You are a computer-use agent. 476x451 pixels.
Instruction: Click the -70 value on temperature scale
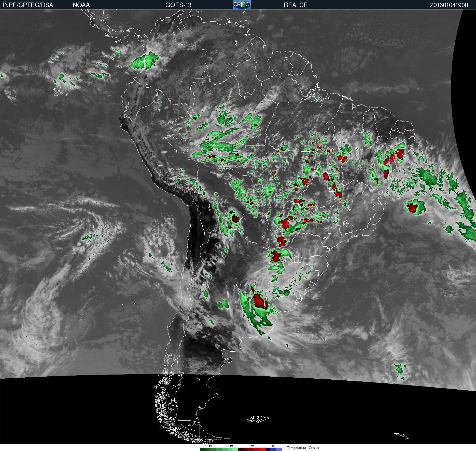251,446
